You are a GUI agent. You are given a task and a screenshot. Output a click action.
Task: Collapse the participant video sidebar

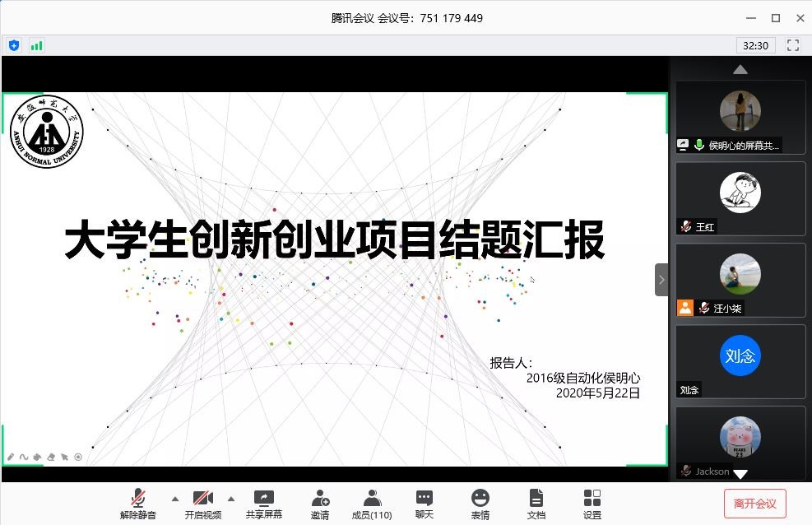coord(661,280)
